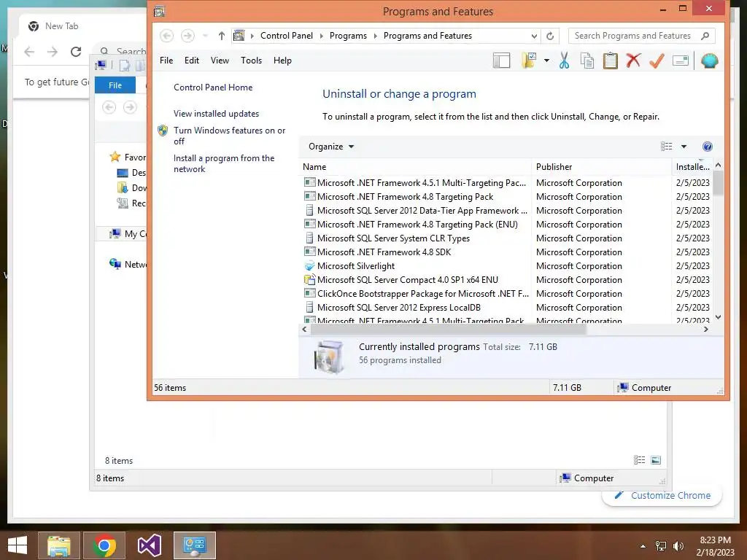Open the File menu in Programs and Features
Image resolution: width=747 pixels, height=560 pixels.
click(166, 61)
